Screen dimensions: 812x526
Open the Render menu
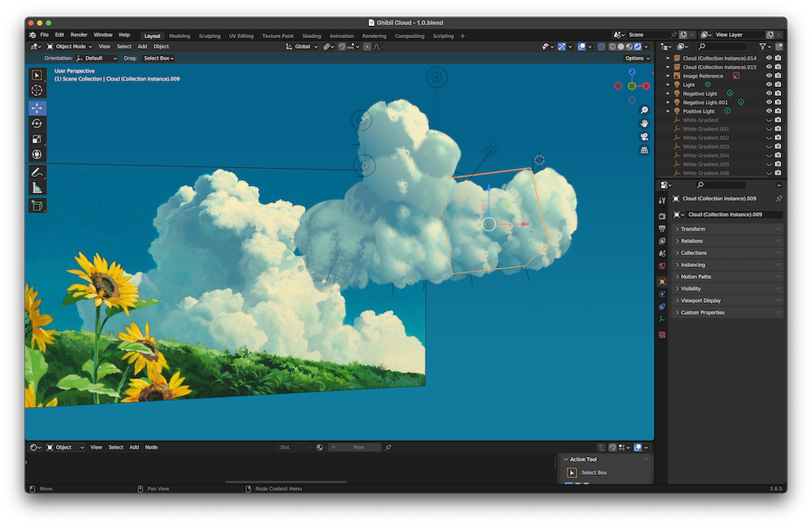tap(79, 35)
